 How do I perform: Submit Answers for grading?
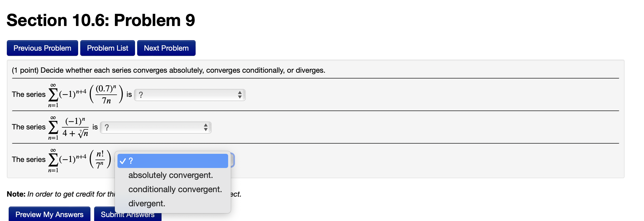click(128, 214)
